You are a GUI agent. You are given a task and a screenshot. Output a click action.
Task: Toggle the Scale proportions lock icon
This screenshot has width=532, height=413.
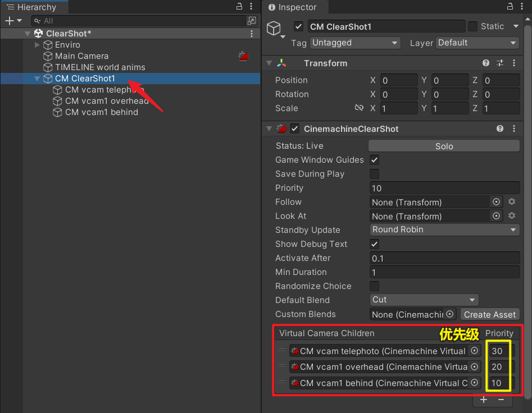point(359,108)
